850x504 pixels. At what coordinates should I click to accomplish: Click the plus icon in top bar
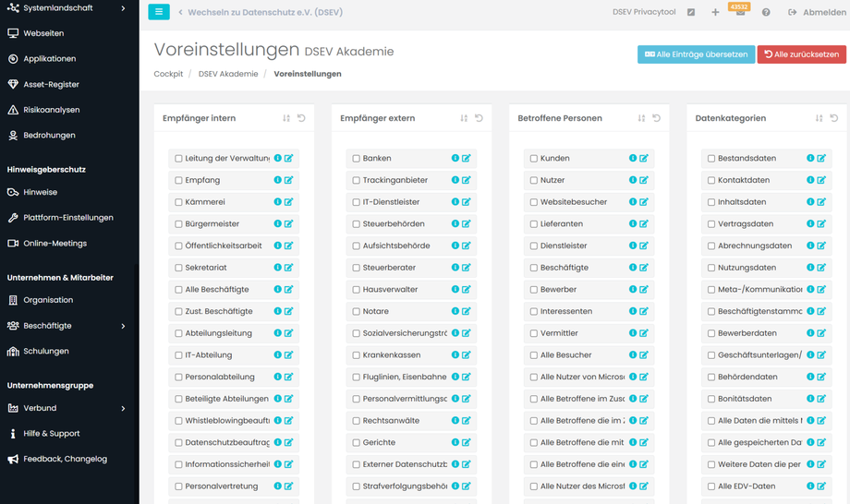pyautogui.click(x=715, y=13)
